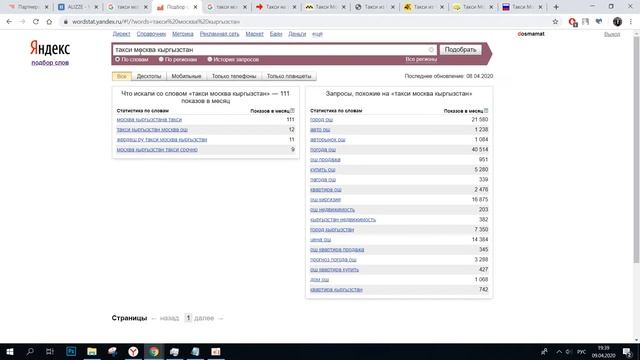Click the column icon beside right 'Показов в месяц'
This screenshot has width=640, height=360.
tap(486, 111)
